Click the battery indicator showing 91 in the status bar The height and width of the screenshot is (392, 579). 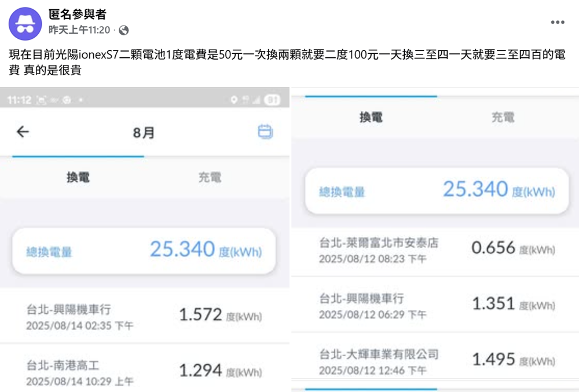pyautogui.click(x=271, y=98)
